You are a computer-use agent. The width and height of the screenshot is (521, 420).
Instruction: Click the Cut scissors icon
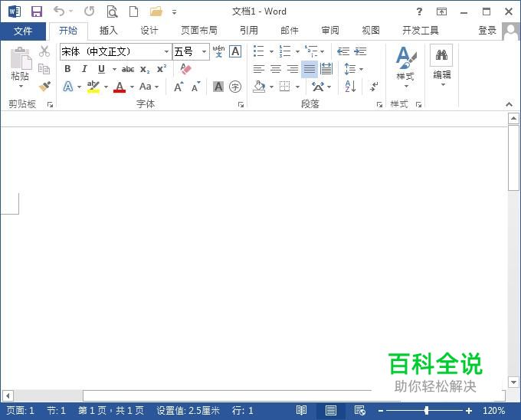pyautogui.click(x=44, y=51)
